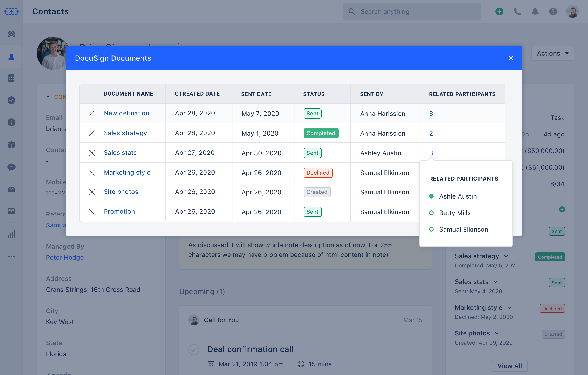This screenshot has height=375, width=588.
Task: Open the Site photos document link in table
Action: coord(121,192)
